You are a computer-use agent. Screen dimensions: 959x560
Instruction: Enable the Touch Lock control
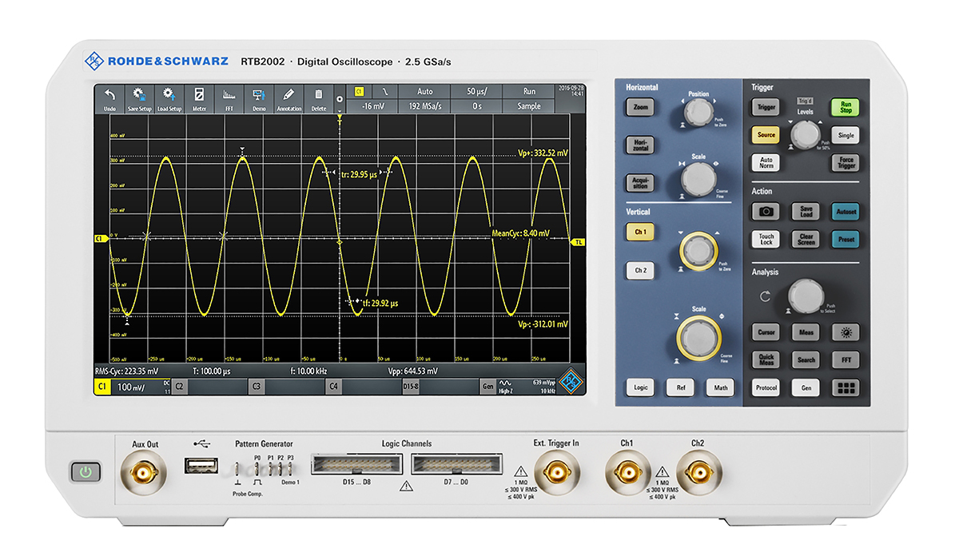click(766, 238)
